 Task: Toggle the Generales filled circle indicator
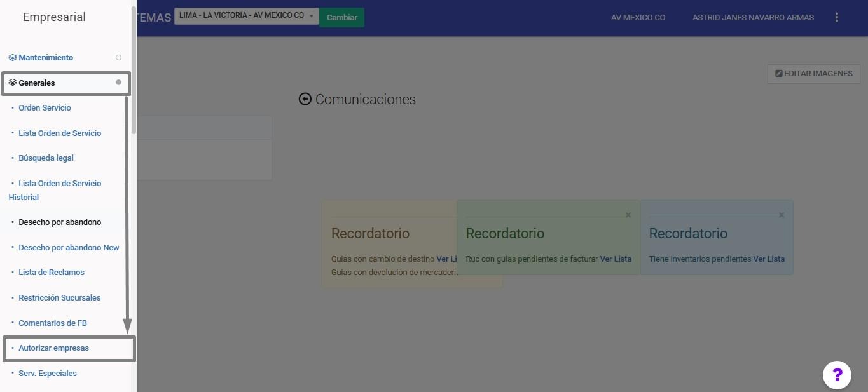[118, 83]
